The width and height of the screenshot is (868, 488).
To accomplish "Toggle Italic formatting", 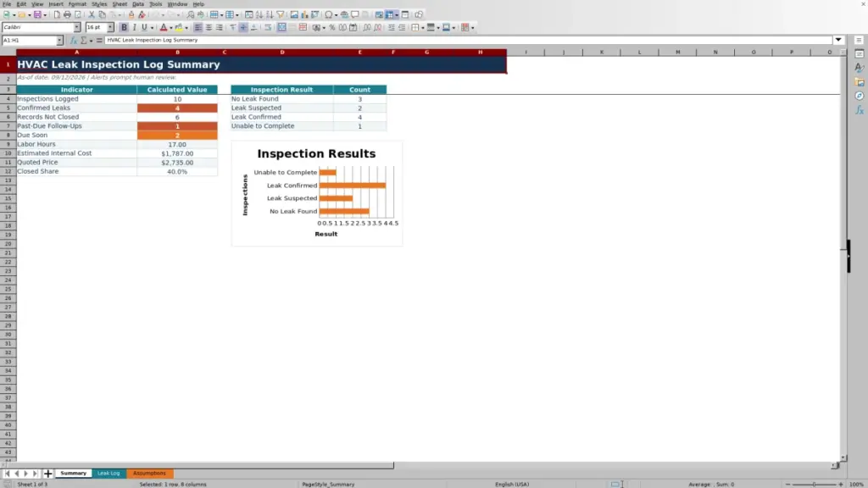I will point(134,27).
